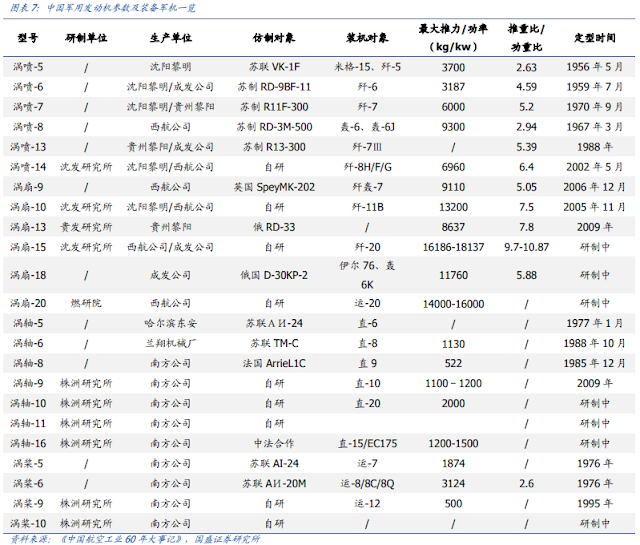
Task: Click the 涡喷-8 model cell
Action: click(x=28, y=127)
